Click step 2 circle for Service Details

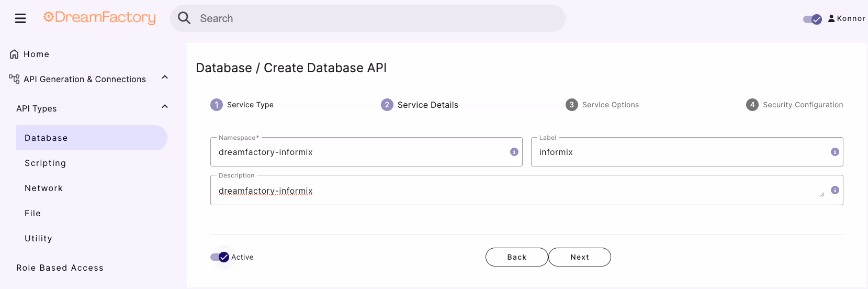[387, 105]
